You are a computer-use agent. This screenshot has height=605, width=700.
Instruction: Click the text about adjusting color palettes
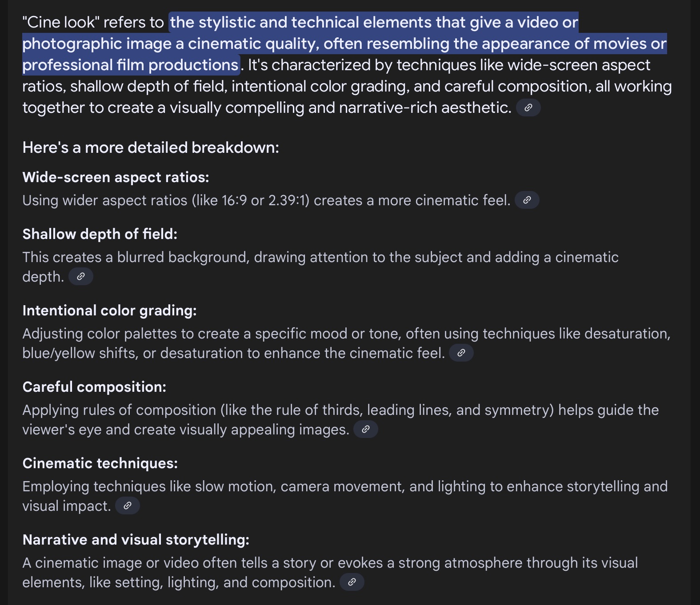coord(346,343)
